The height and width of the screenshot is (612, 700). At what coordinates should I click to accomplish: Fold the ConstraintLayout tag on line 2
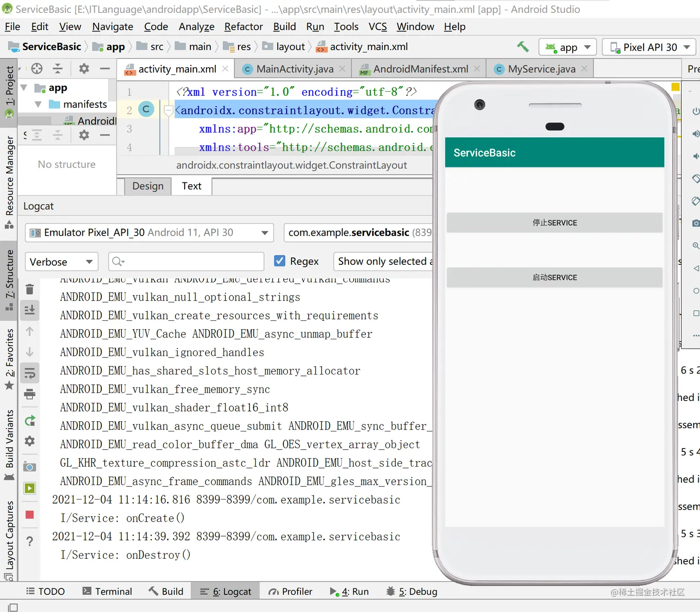point(168,110)
